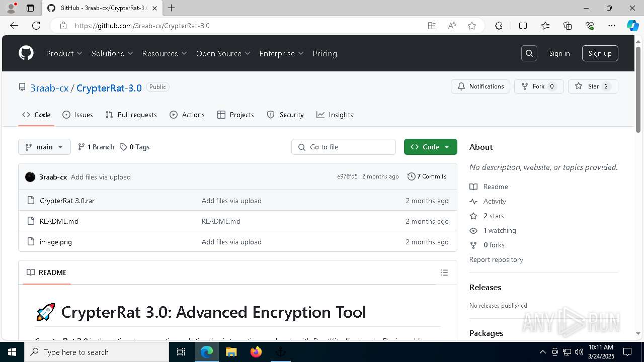Image resolution: width=644 pixels, height=362 pixels.
Task: Open the CrypterRat 3.0.rar file link
Action: (x=67, y=201)
